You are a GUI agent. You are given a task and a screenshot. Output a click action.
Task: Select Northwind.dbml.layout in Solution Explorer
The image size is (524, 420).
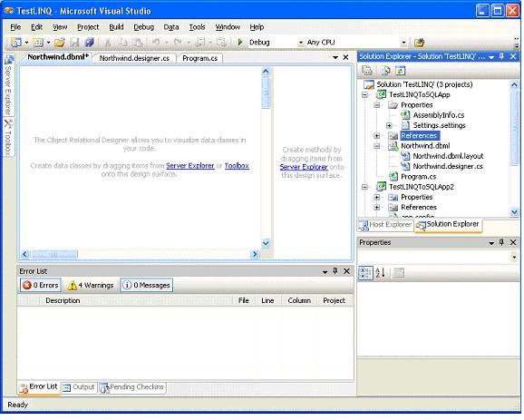(448, 156)
